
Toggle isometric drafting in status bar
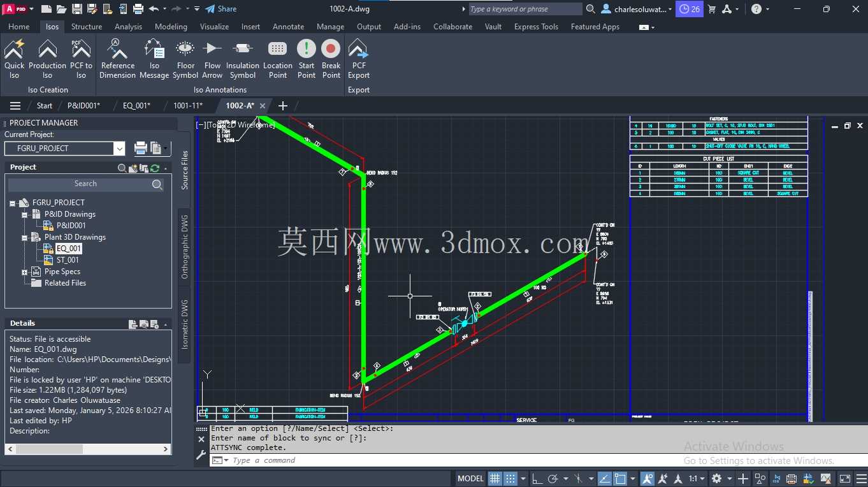coord(578,479)
